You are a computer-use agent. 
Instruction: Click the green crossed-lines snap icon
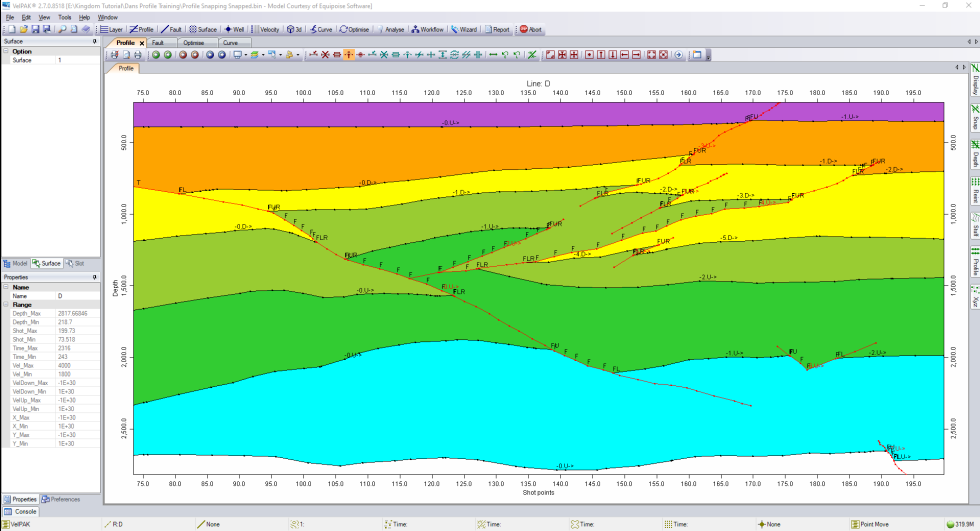pyautogui.click(x=532, y=55)
